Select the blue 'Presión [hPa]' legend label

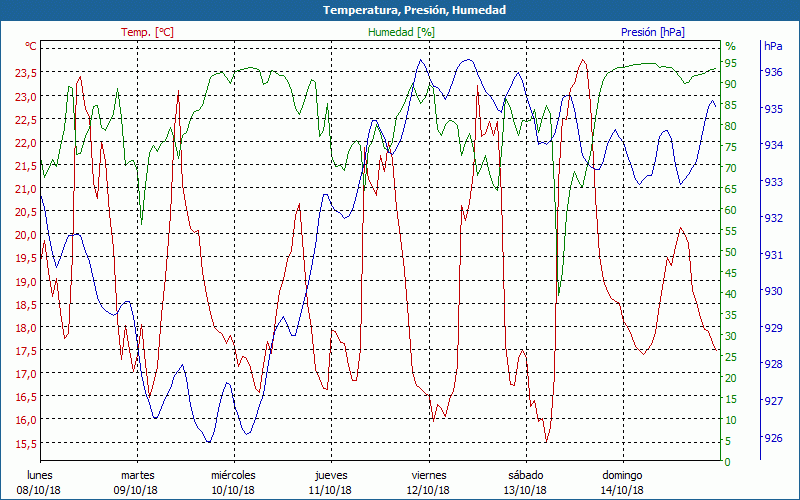[x=653, y=32]
